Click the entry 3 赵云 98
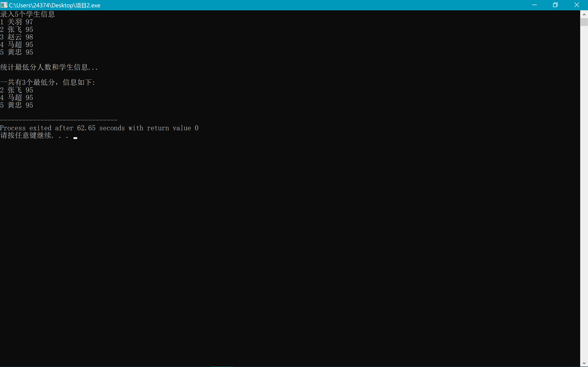 pos(17,37)
